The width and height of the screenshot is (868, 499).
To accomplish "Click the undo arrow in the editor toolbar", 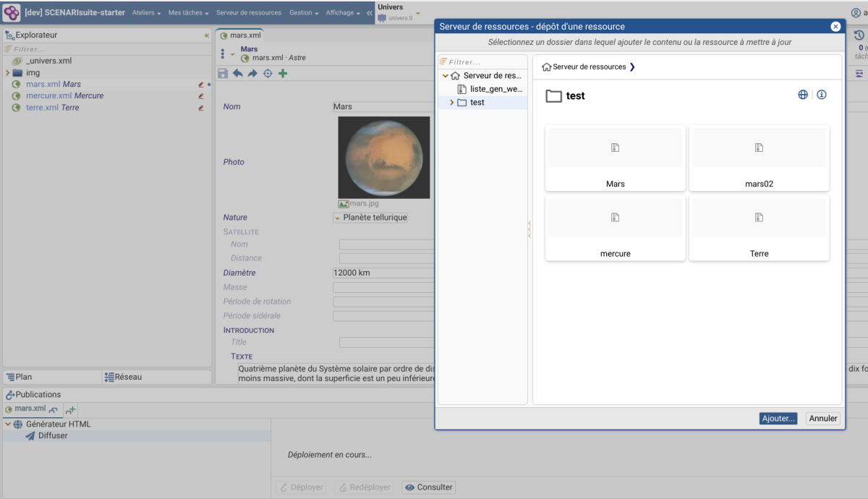I will (237, 74).
